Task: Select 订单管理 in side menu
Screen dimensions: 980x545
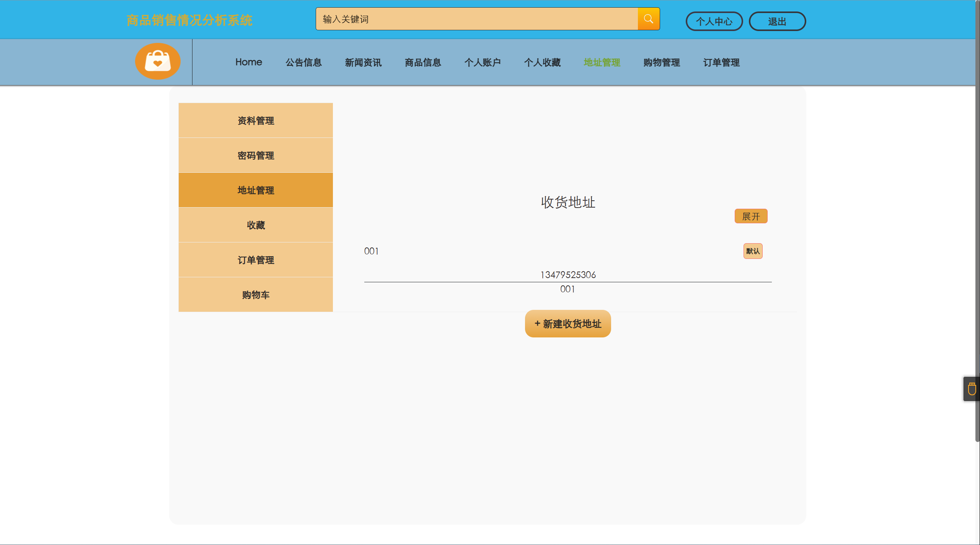Action: pos(256,260)
